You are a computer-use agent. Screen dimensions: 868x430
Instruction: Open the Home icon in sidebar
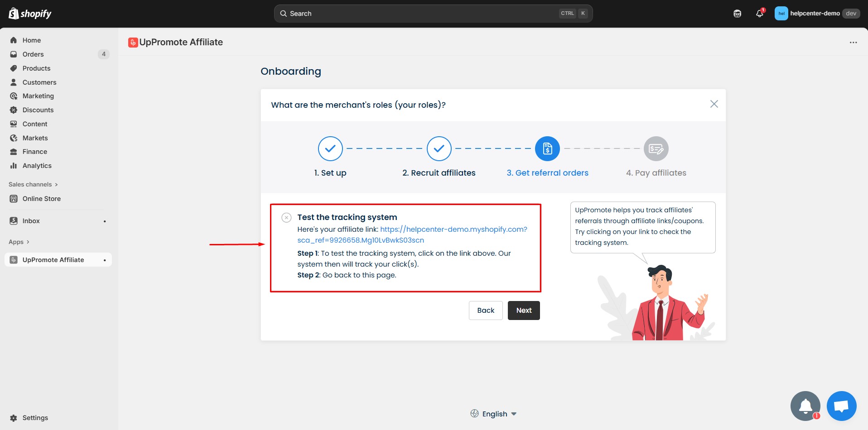pos(14,40)
